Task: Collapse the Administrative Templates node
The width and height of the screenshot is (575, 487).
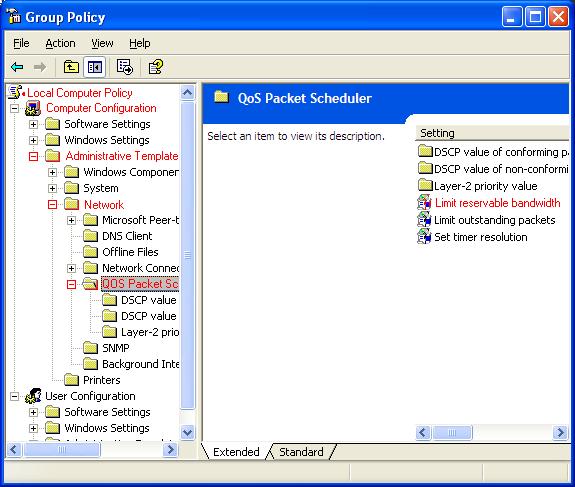Action: pos(33,157)
